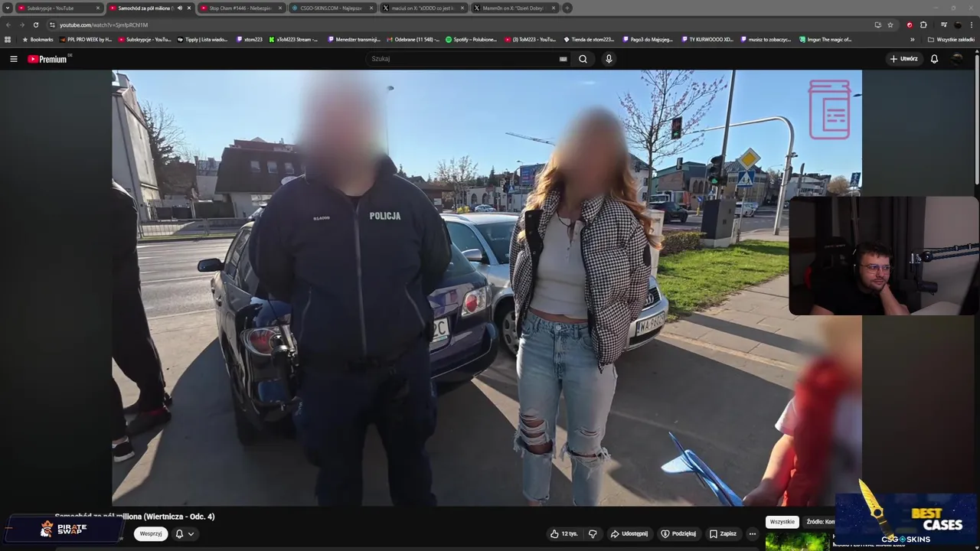Open a new browser tab
Viewport: 980px width, 551px height.
[x=567, y=8]
